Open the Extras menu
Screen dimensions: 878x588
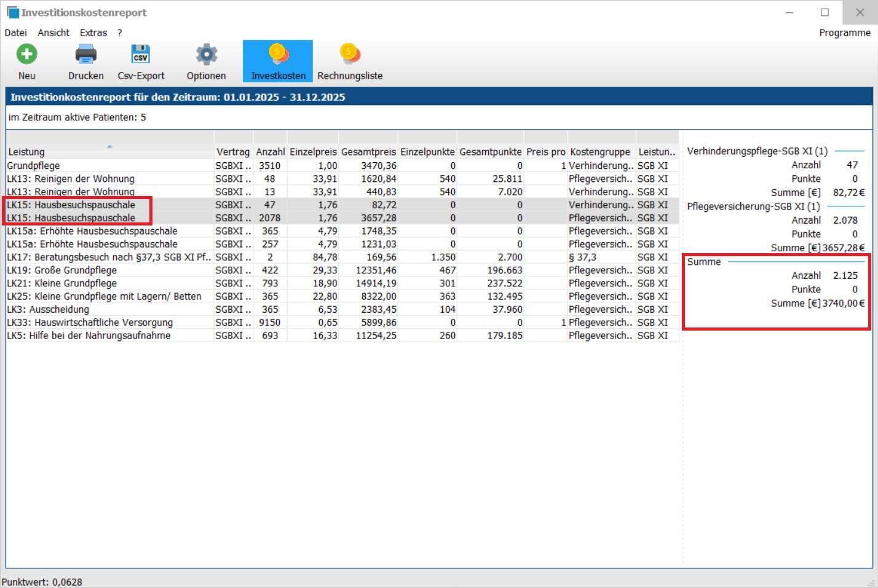[93, 33]
